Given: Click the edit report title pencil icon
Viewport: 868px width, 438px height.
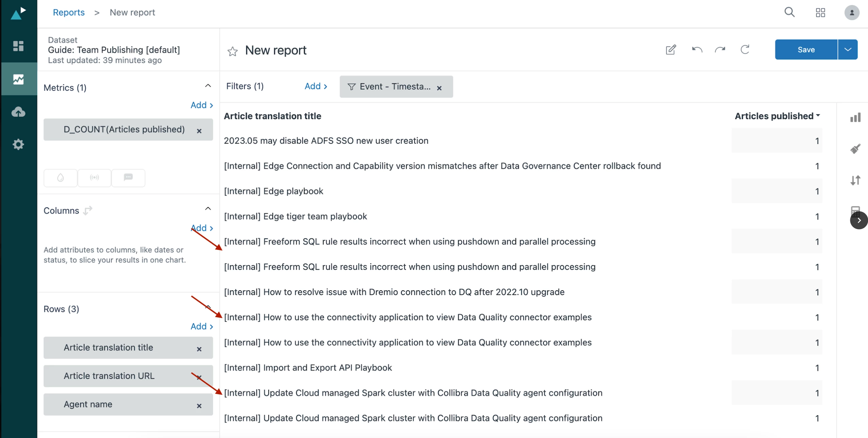Looking at the screenshot, I should [671, 50].
